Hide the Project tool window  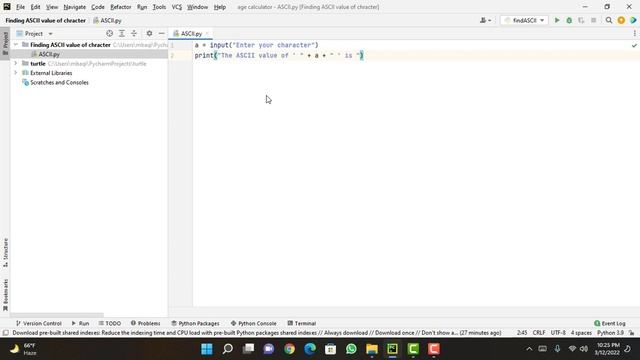click(162, 33)
